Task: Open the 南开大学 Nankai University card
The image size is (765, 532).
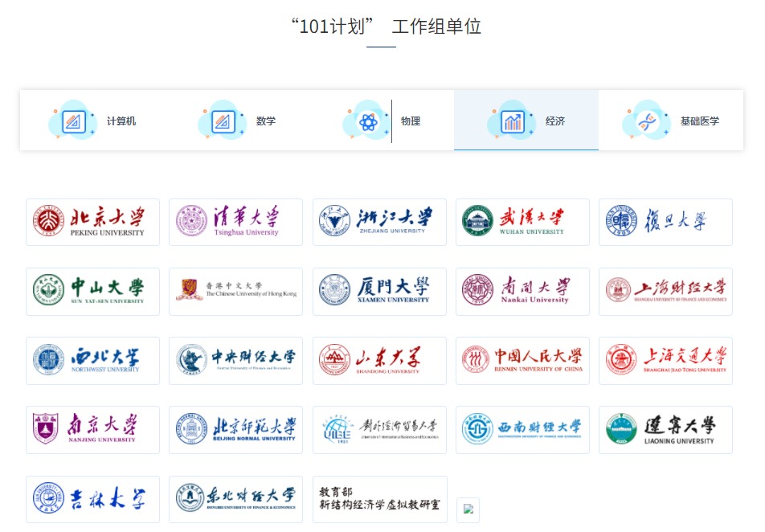Action: [x=522, y=292]
